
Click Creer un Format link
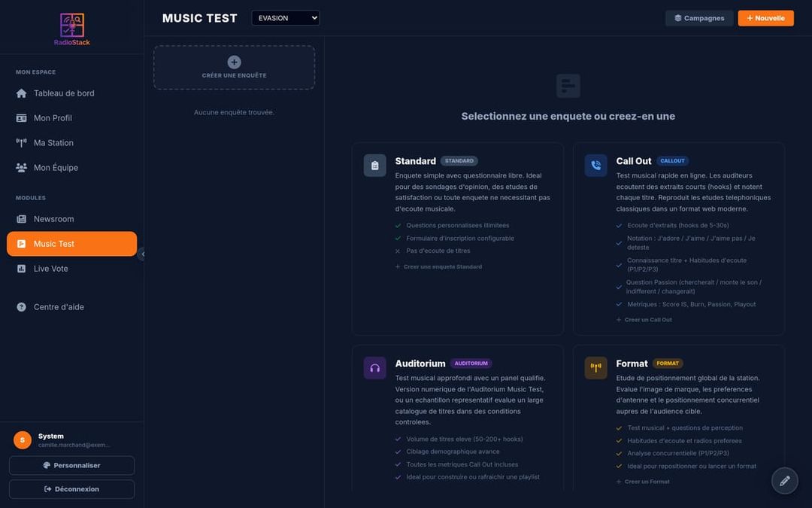pyautogui.click(x=643, y=482)
